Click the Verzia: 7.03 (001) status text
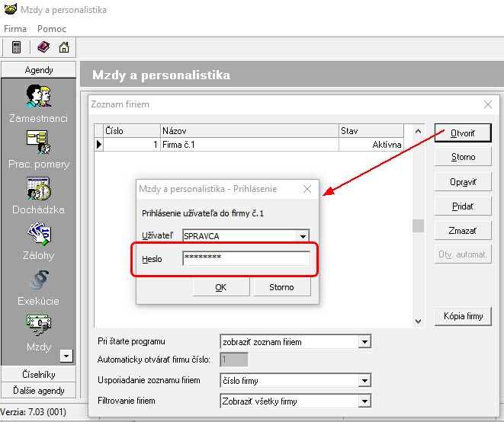 pyautogui.click(x=33, y=412)
